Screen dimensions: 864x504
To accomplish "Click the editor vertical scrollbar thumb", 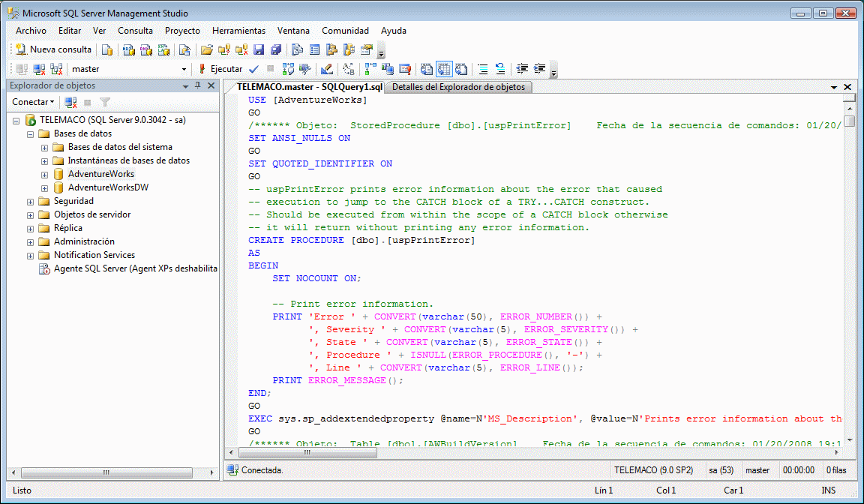I will pyautogui.click(x=850, y=121).
